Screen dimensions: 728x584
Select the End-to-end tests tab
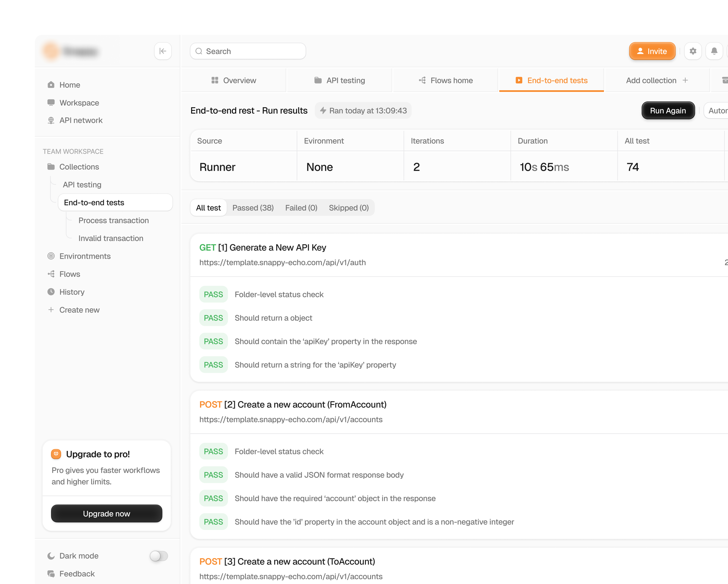(551, 80)
